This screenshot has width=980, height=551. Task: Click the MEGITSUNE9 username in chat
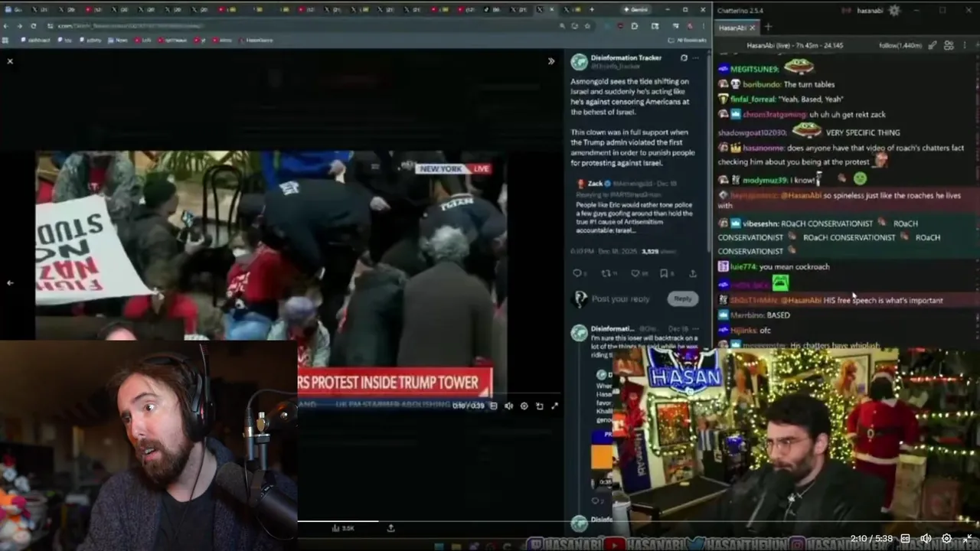click(756, 69)
